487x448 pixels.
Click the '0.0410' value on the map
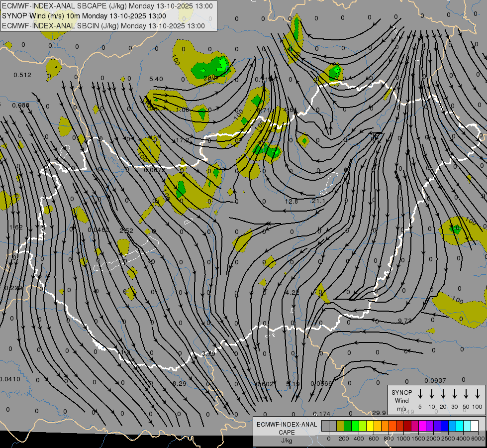pos(9,379)
